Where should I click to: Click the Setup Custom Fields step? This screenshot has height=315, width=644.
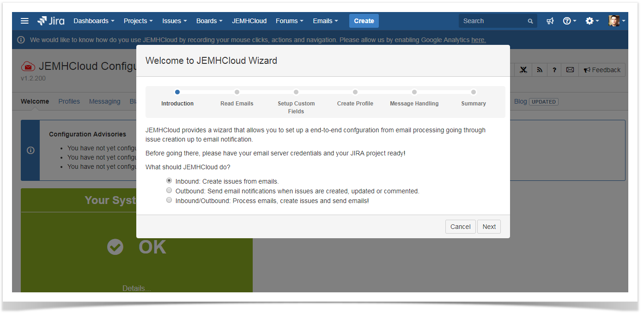pyautogui.click(x=296, y=107)
